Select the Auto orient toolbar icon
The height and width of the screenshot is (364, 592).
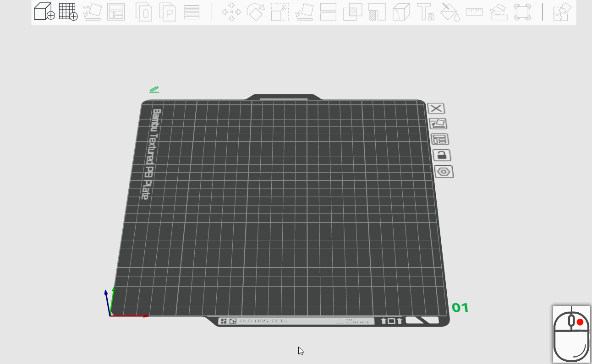coord(93,12)
